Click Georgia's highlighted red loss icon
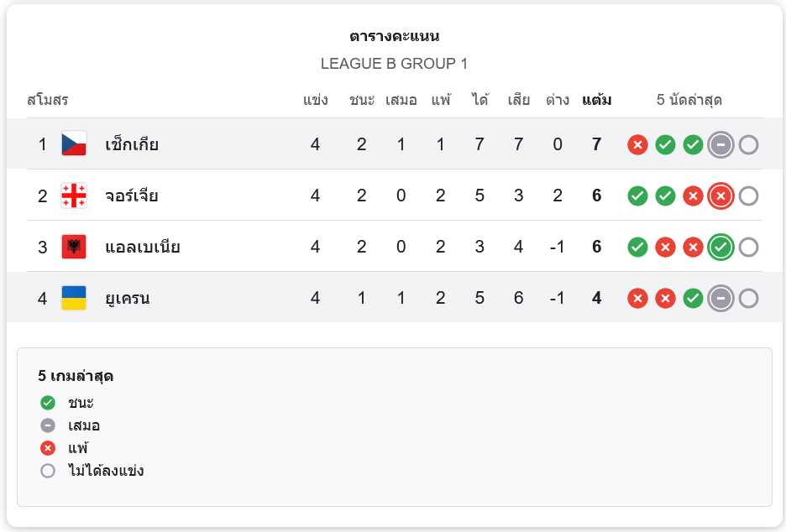786x532 pixels. (720, 196)
